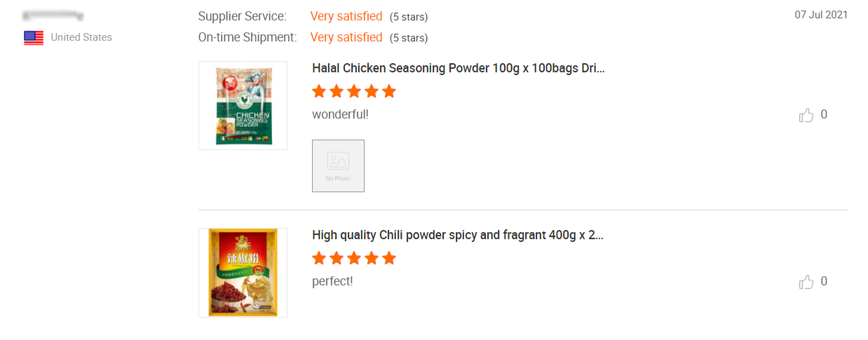
Task: Click the like count on chicken seasoning review
Action: click(x=824, y=114)
